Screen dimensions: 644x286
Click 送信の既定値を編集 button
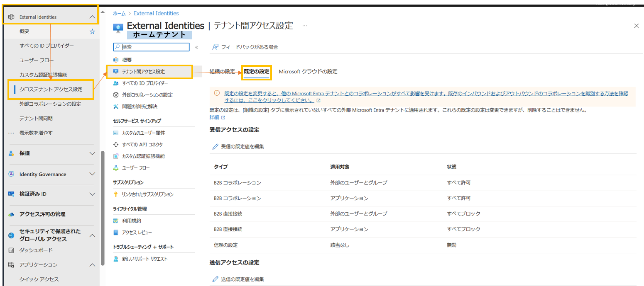238,279
